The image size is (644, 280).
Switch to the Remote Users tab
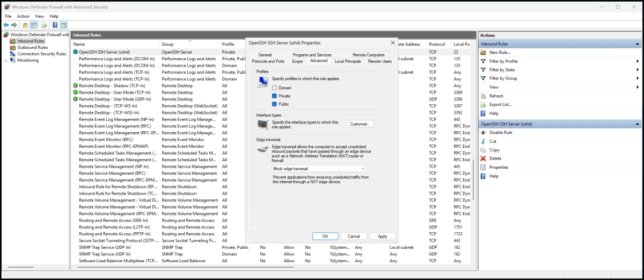tap(379, 61)
